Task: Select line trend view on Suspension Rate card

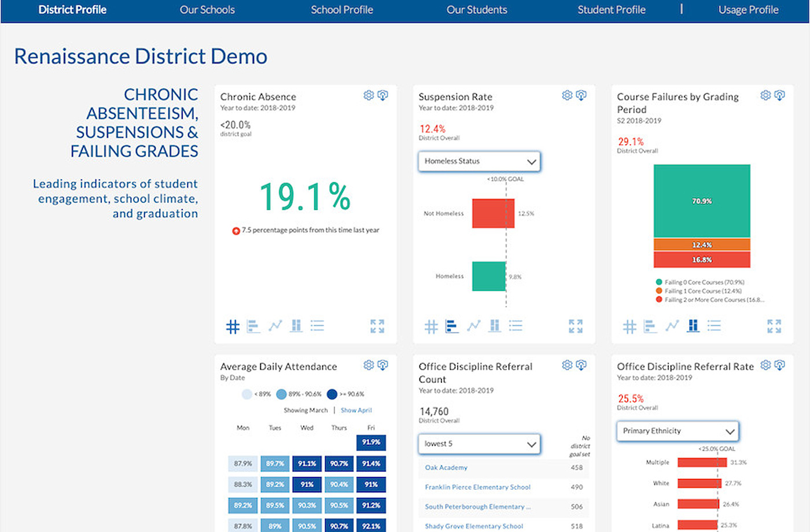Action: pos(473,326)
